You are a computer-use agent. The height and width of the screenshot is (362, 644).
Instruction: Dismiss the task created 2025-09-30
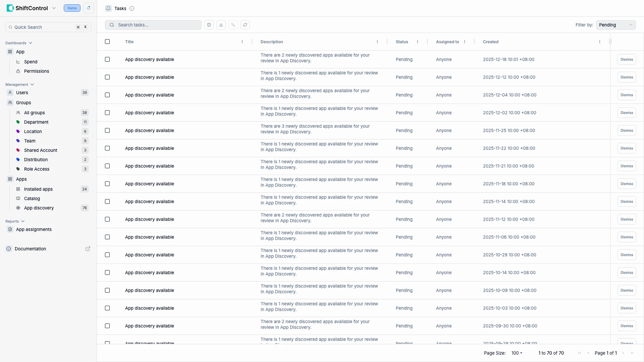coord(627,326)
